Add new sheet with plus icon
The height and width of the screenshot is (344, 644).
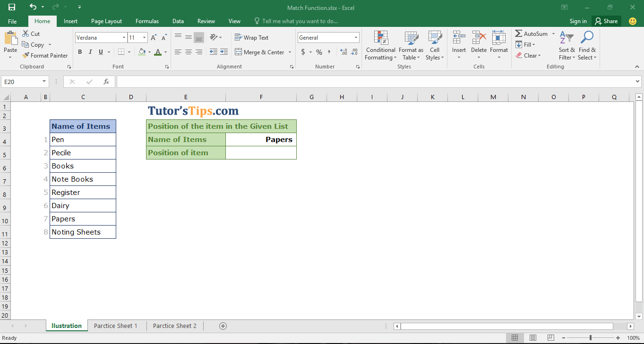223,326
